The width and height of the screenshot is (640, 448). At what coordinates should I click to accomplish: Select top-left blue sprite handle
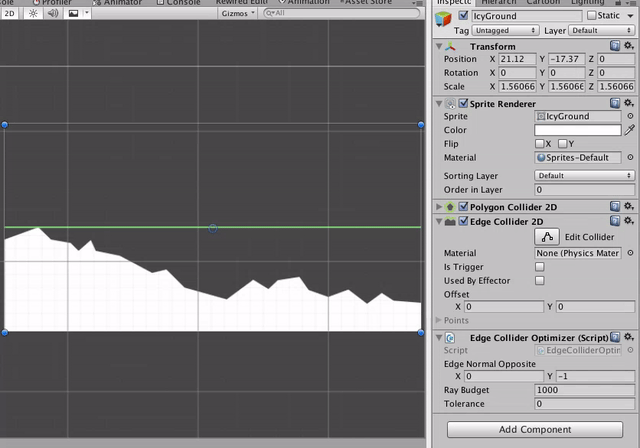4,125
